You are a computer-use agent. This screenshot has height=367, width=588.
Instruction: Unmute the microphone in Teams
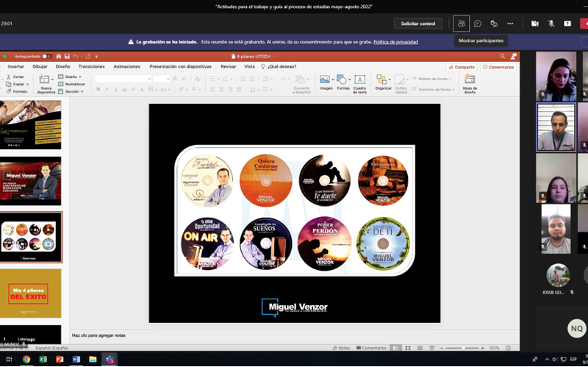coord(551,24)
